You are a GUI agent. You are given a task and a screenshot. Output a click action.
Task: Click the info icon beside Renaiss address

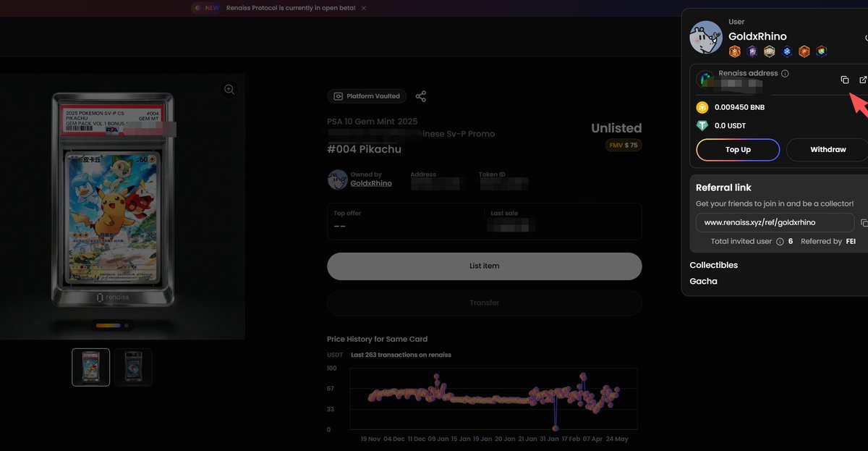click(785, 73)
